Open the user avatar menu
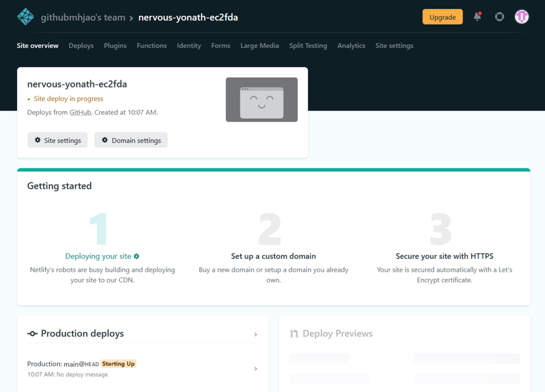This screenshot has width=545, height=392. pyautogui.click(x=521, y=16)
